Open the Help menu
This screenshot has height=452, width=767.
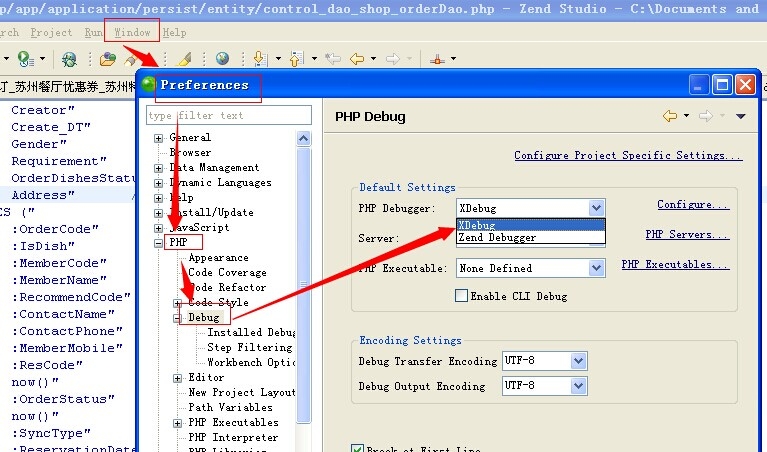174,32
